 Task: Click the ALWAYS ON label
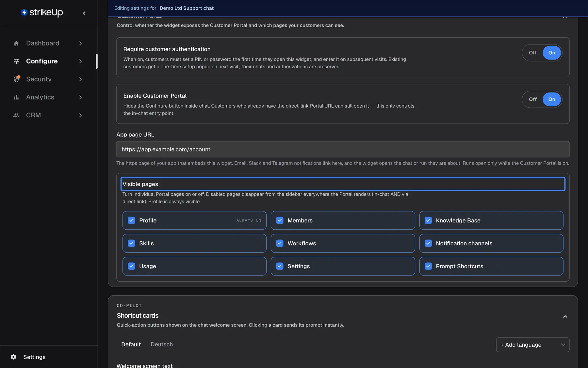point(249,220)
